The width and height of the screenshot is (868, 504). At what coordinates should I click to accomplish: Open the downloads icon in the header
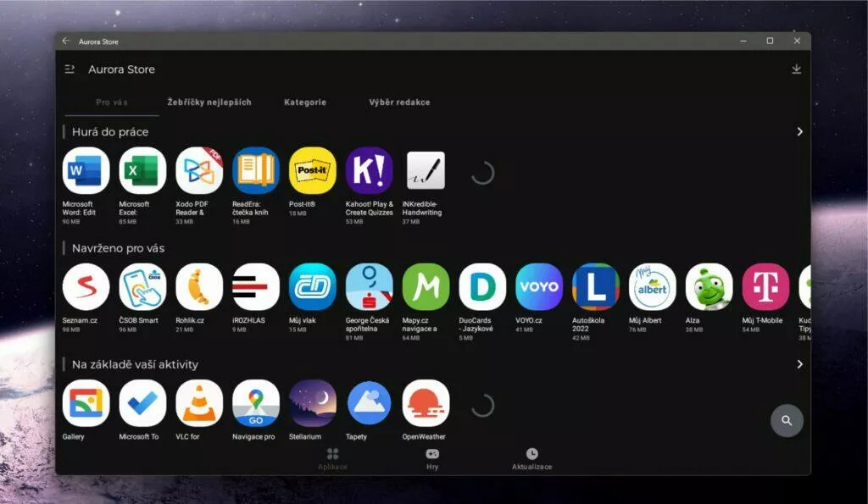[x=796, y=69]
